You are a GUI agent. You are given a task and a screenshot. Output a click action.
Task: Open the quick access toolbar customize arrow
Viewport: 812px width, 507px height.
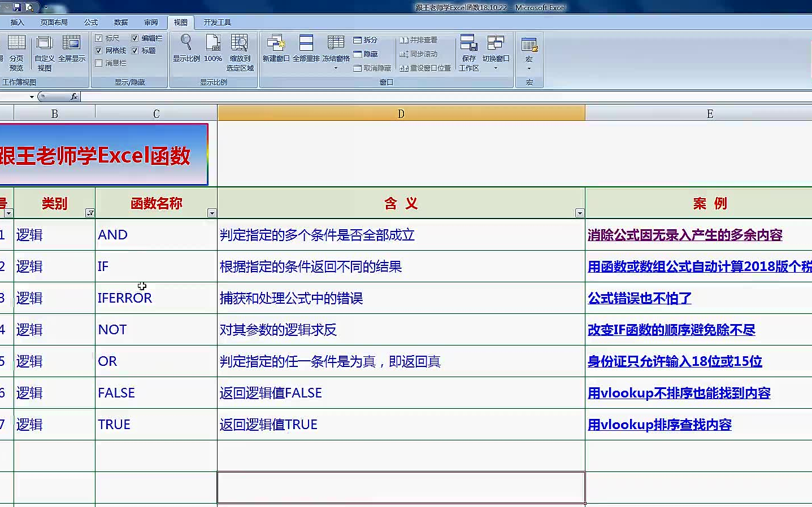coord(46,8)
